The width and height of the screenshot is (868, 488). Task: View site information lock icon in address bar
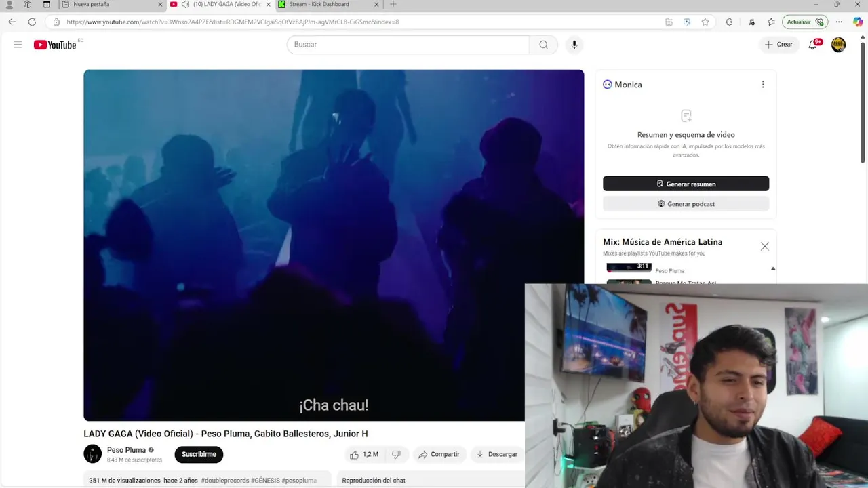coord(57,22)
